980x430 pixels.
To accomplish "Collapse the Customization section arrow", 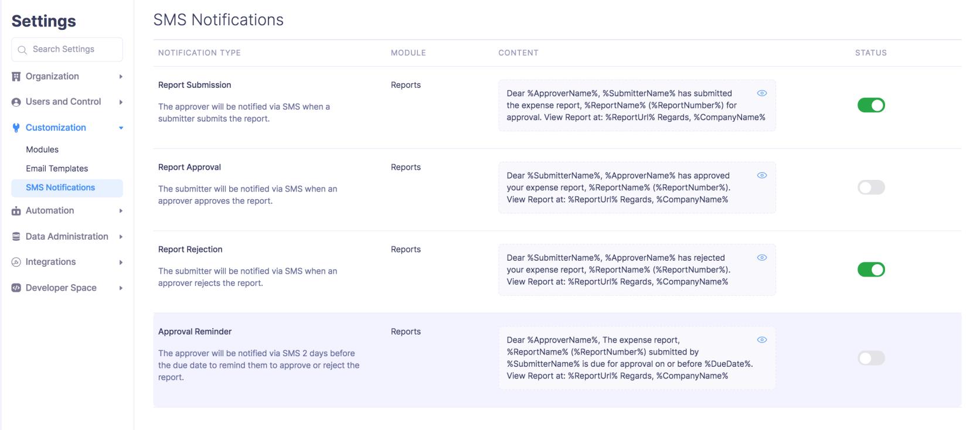I will pyautogui.click(x=121, y=128).
